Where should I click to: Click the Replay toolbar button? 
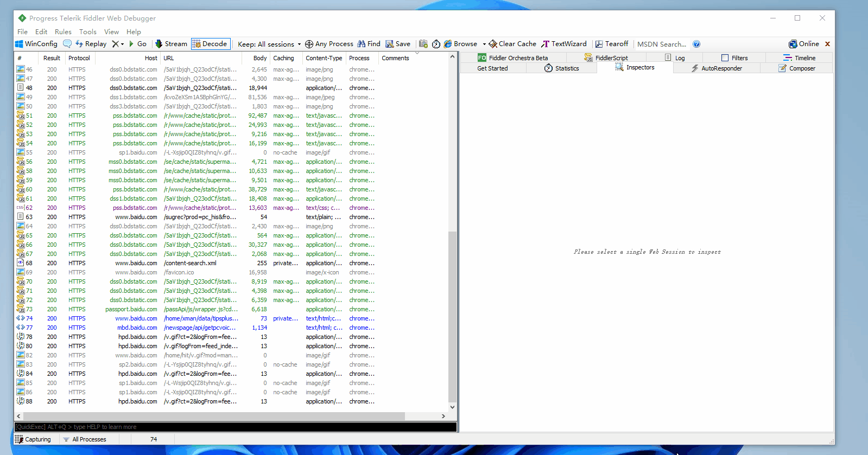click(91, 44)
